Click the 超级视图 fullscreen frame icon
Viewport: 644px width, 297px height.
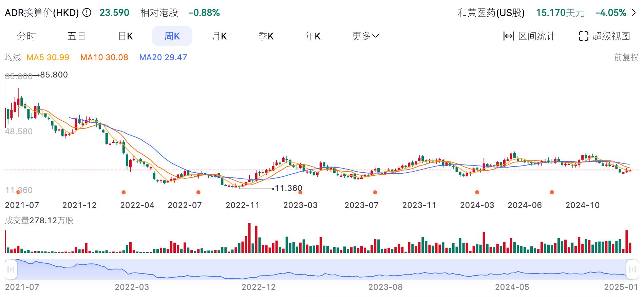(583, 36)
